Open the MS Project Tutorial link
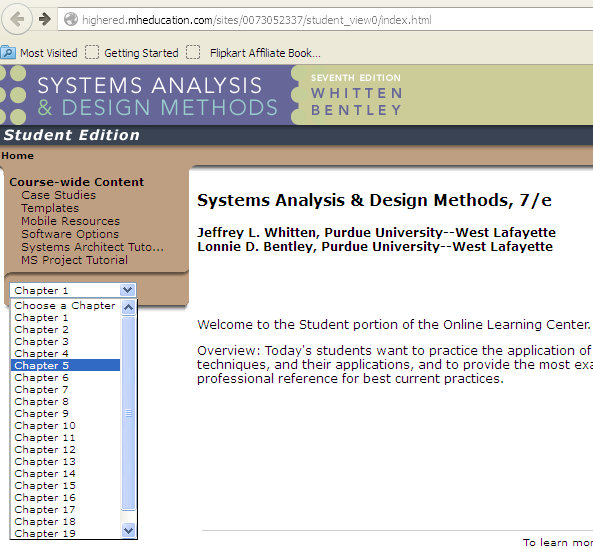Screen dimensions: 593x549 (x=75, y=260)
